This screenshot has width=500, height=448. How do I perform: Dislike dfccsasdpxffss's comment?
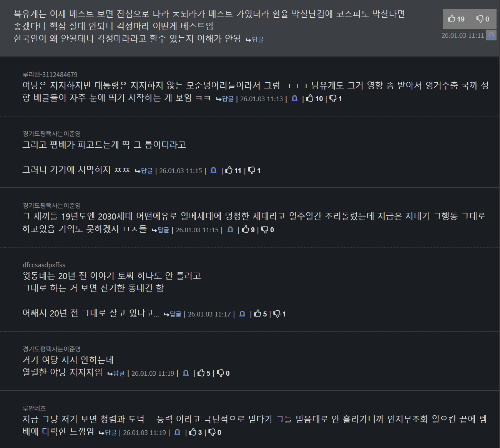point(279,314)
